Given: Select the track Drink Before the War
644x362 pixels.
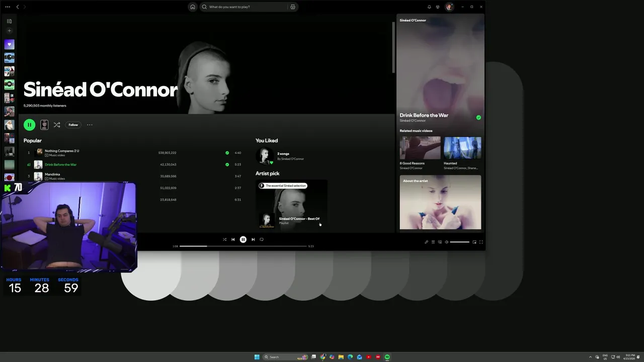Looking at the screenshot, I should click(x=60, y=164).
